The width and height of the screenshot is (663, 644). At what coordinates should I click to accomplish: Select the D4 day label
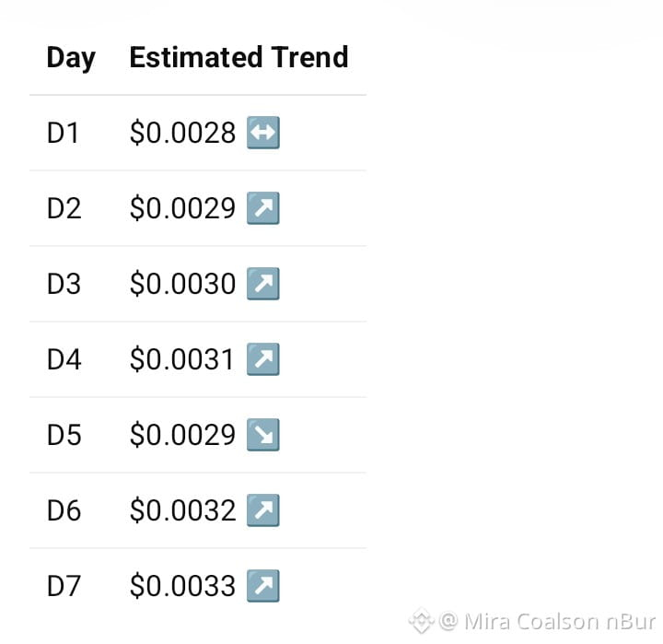click(x=64, y=359)
